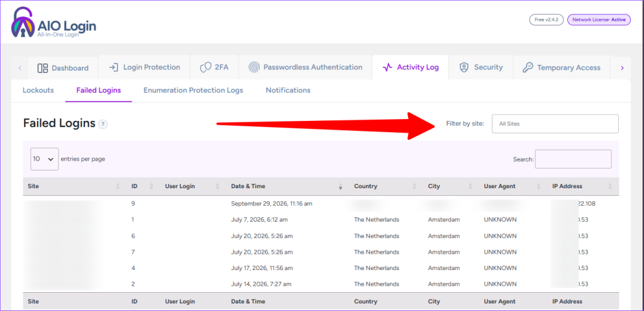Viewport: 644px width, 311px height.
Task: Select the Security tab
Action: [481, 67]
